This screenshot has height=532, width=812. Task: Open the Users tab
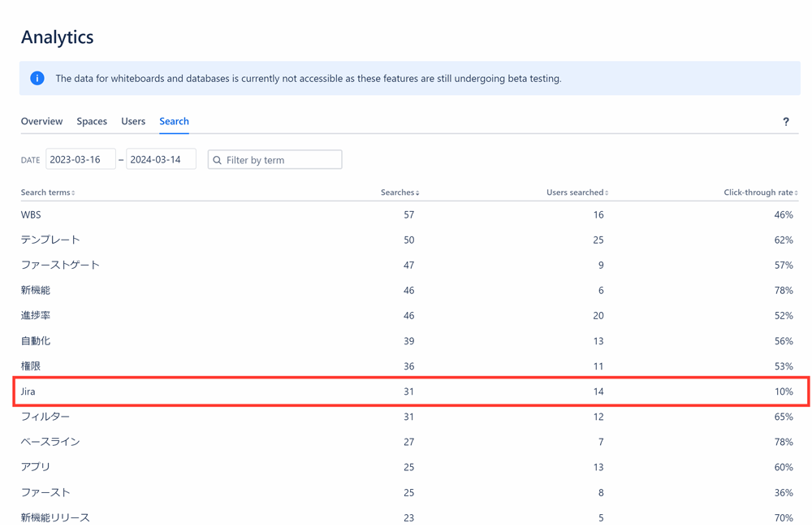point(133,121)
